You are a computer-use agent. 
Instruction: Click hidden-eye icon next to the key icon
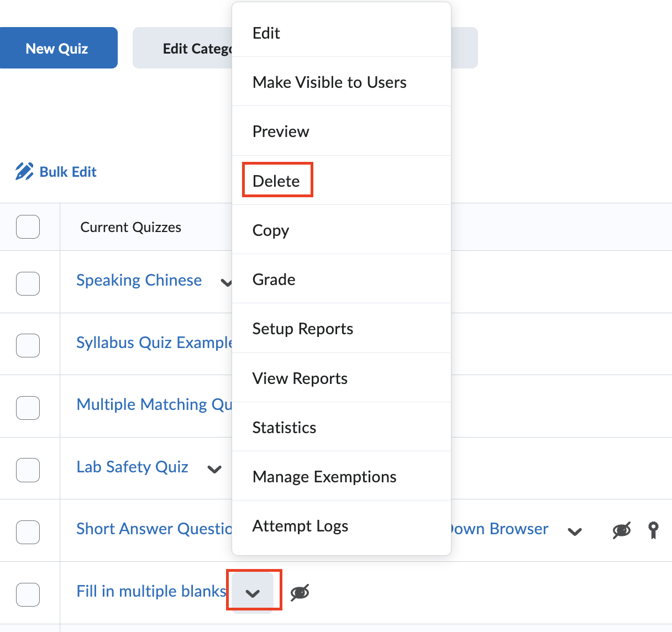[x=622, y=530]
